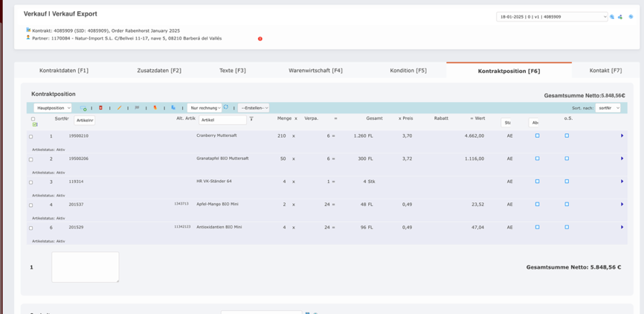Click the add position icon in toolbar
Image resolution: width=644 pixels, height=314 pixels.
[x=83, y=108]
